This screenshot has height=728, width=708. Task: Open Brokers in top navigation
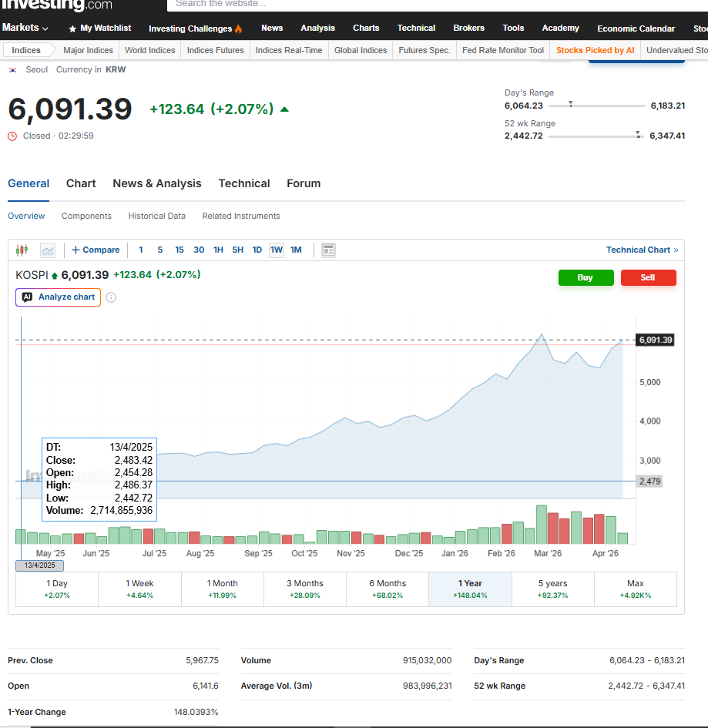pos(469,28)
